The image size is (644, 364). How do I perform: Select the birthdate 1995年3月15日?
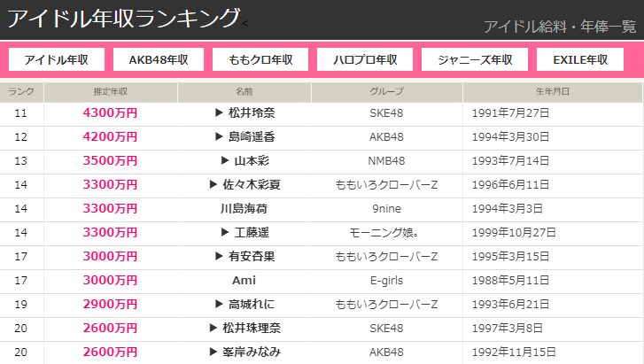510,256
